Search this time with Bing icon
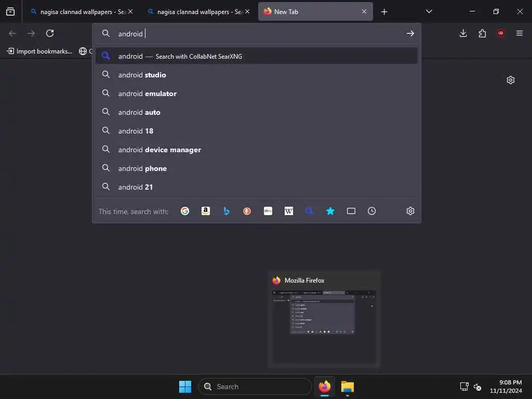The height and width of the screenshot is (399, 532). point(227,211)
